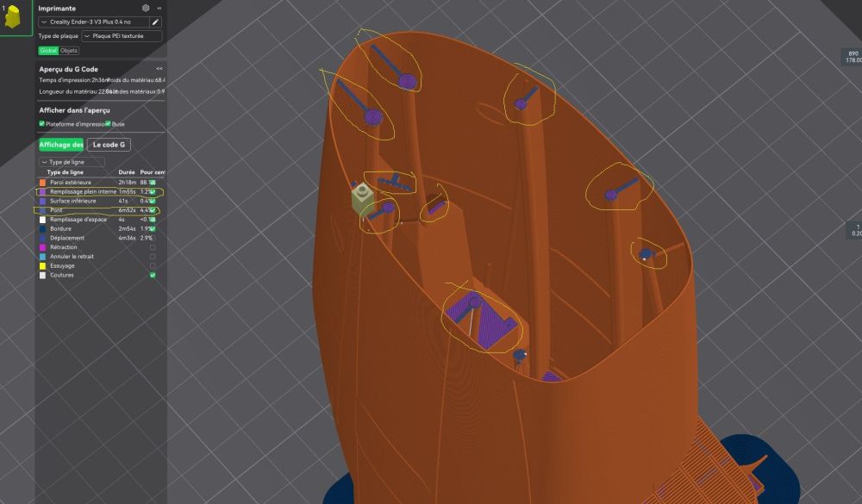Screen dimensions: 862x504
Task: Click the dark blue Bordure swatch
Action: pyautogui.click(x=43, y=228)
